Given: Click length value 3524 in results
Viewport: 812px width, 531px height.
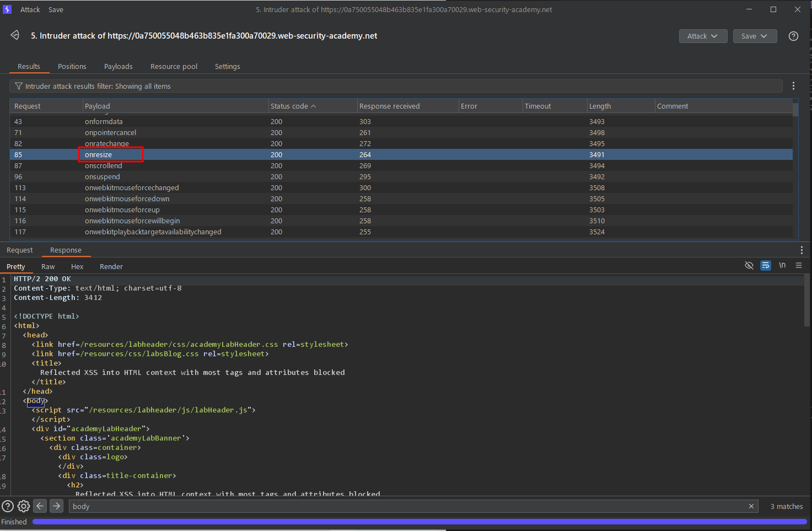Looking at the screenshot, I should click(x=597, y=232).
